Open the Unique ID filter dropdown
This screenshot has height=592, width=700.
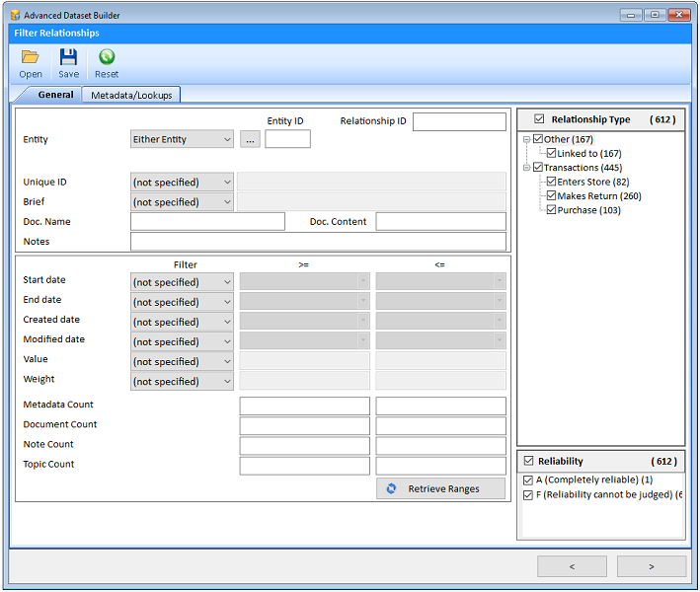183,182
